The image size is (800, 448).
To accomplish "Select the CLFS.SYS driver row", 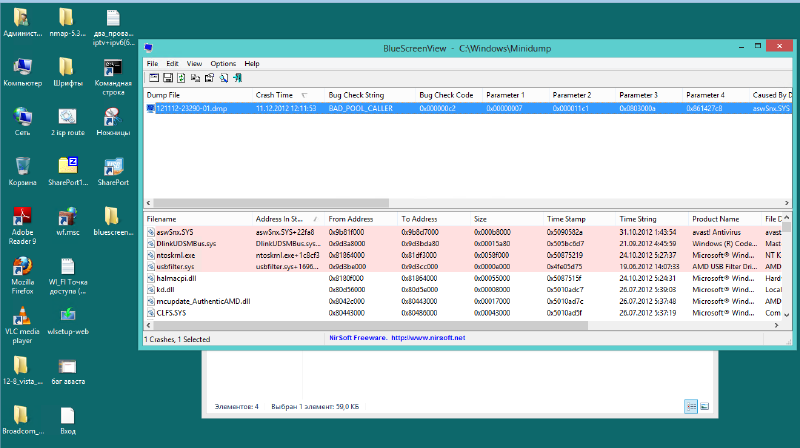I will 463,313.
